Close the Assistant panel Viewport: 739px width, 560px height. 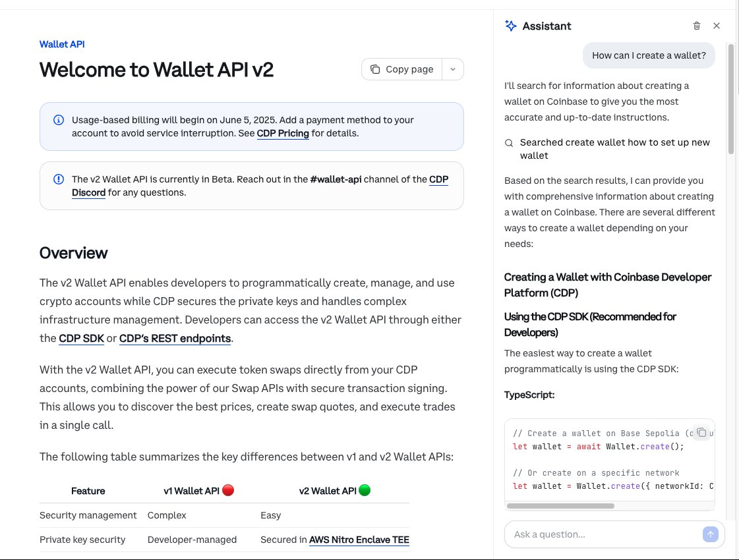tap(717, 26)
